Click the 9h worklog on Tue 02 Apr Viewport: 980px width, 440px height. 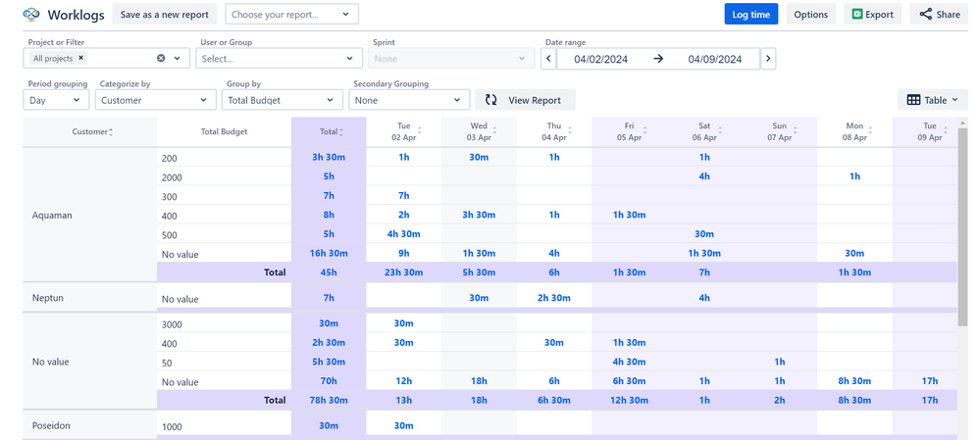404,253
